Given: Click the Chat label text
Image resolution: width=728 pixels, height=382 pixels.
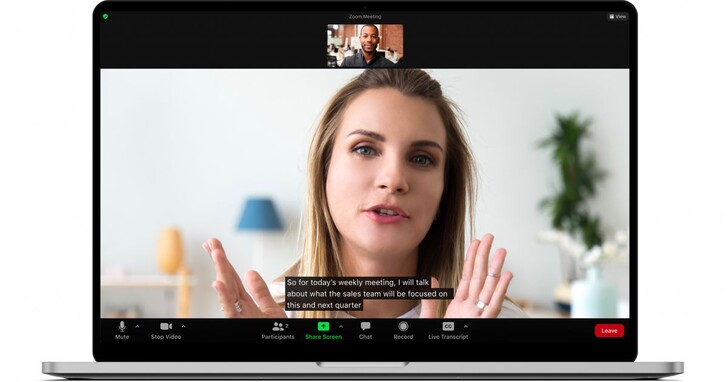Looking at the screenshot, I should (365, 337).
